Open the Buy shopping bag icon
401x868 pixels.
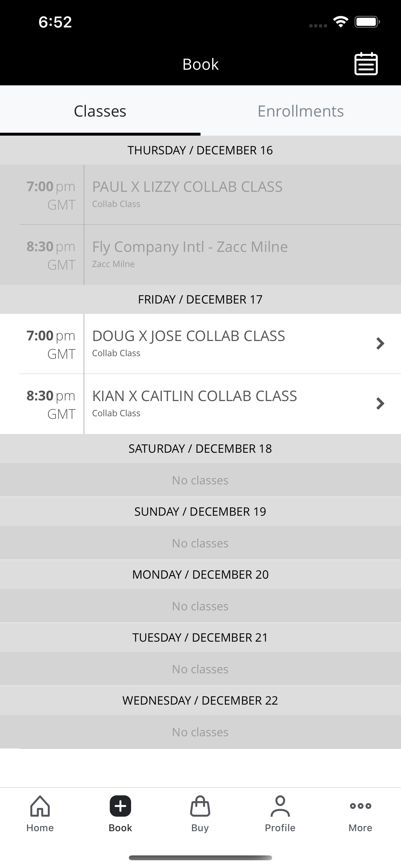(x=200, y=806)
